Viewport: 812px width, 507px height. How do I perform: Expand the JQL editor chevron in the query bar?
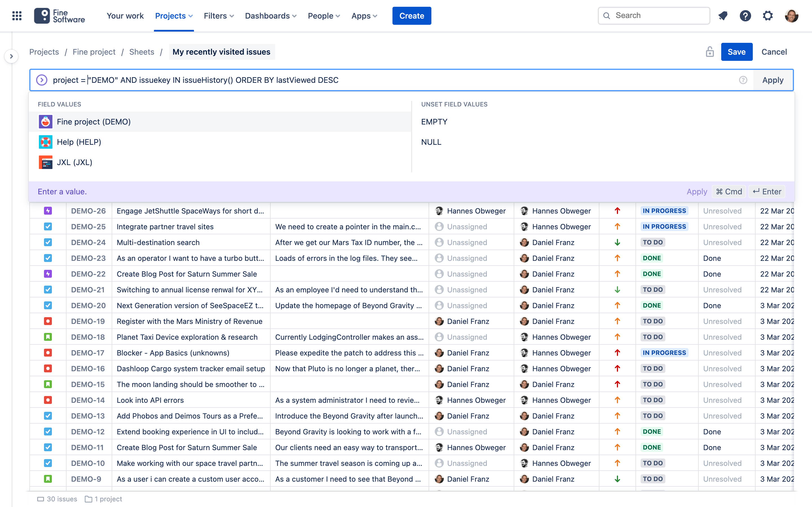(x=42, y=80)
